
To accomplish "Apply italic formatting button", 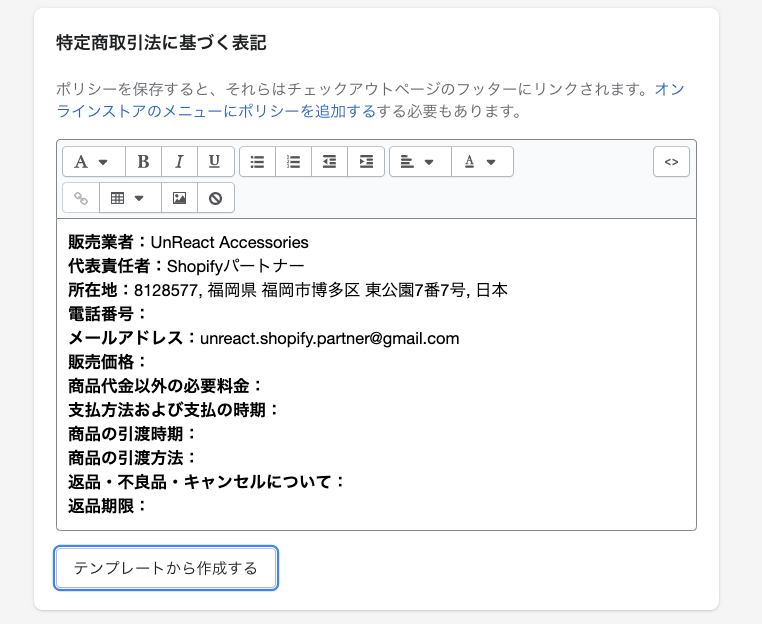I will 179,161.
